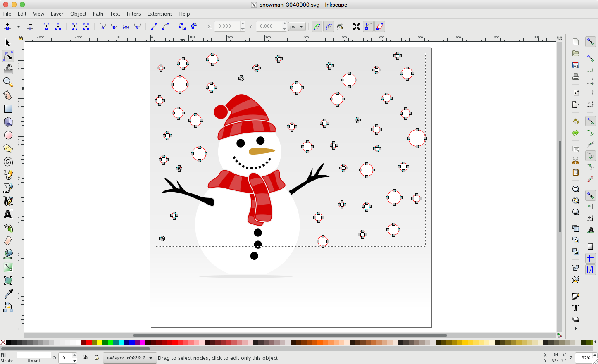Screen dimensions: 598x364
Task: Select the Calligraphy tool
Action: coord(8,201)
